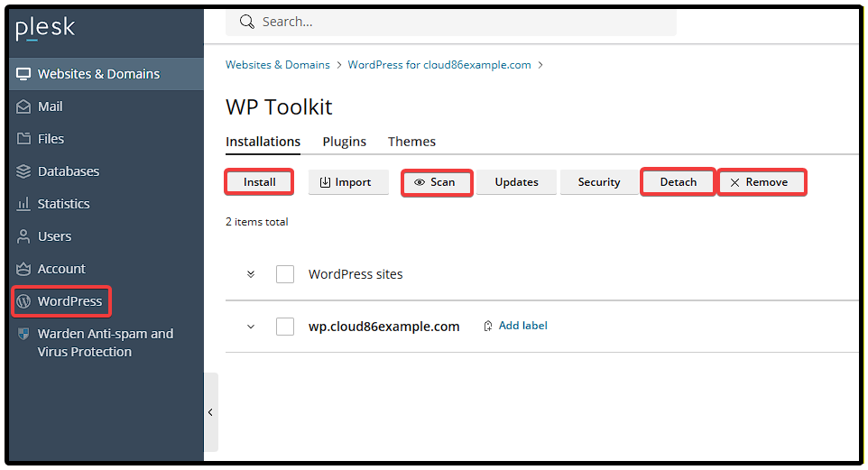
Task: Open Databases section in sidebar
Action: click(x=106, y=171)
